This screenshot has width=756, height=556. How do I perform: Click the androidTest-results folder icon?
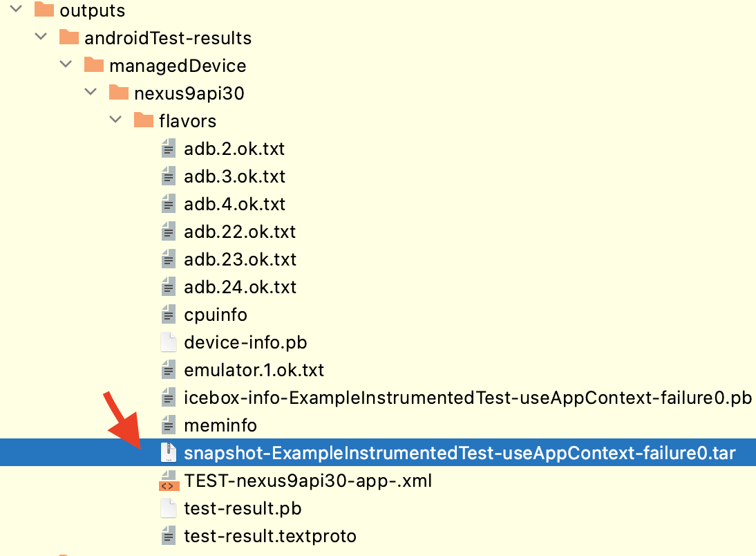pyautogui.click(x=69, y=37)
